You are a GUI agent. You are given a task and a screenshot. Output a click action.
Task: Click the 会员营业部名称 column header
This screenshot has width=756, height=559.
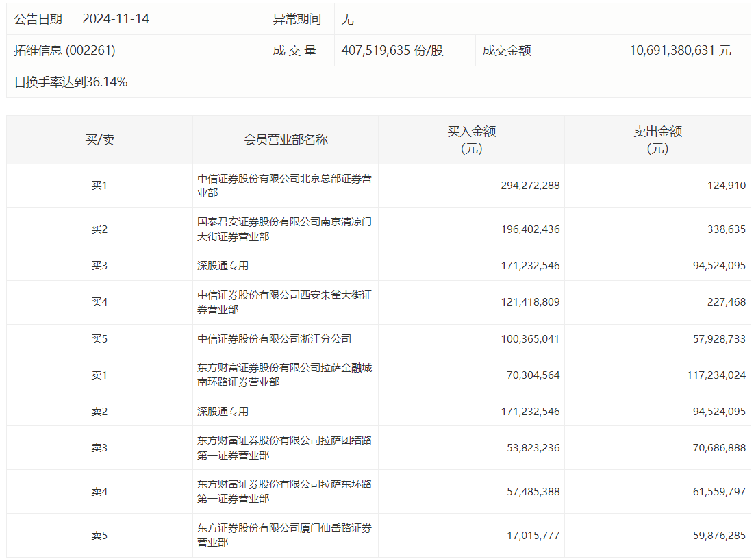tap(286, 139)
